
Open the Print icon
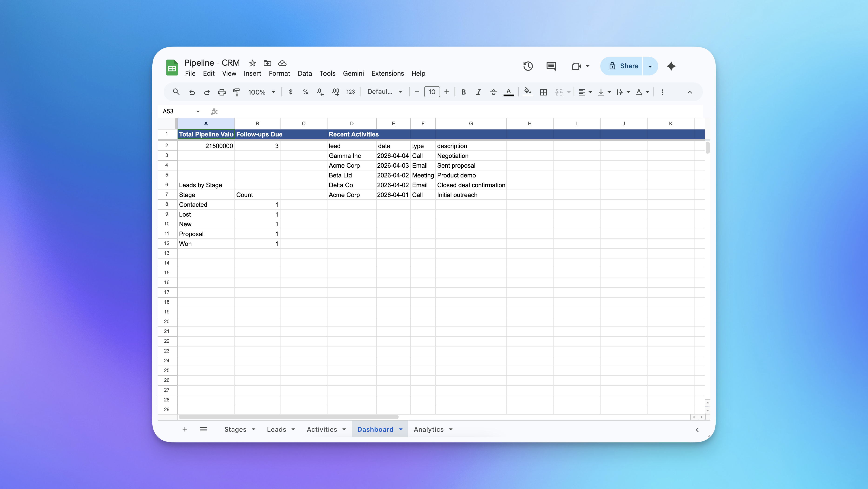pyautogui.click(x=222, y=92)
